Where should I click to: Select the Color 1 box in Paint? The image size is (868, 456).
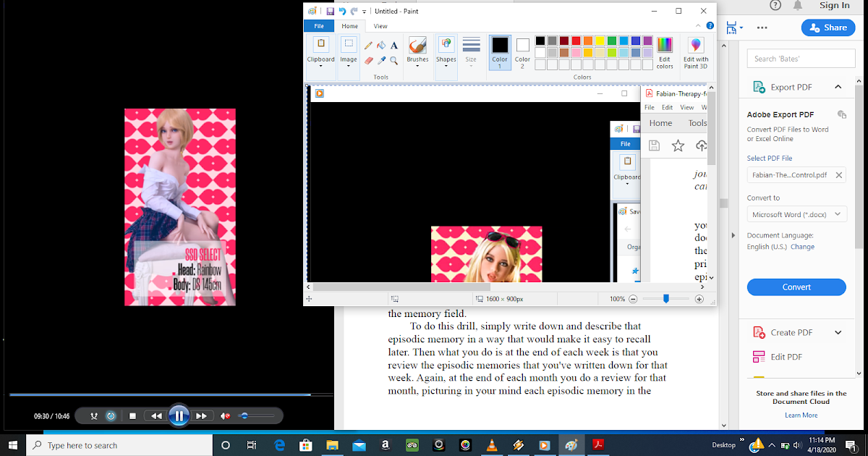[x=500, y=52]
